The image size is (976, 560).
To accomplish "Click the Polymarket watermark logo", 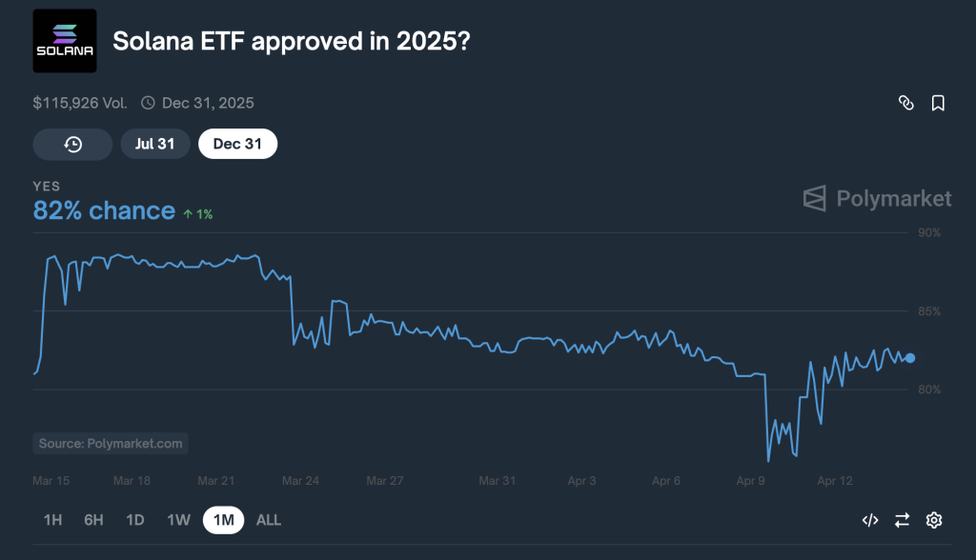I will (877, 198).
